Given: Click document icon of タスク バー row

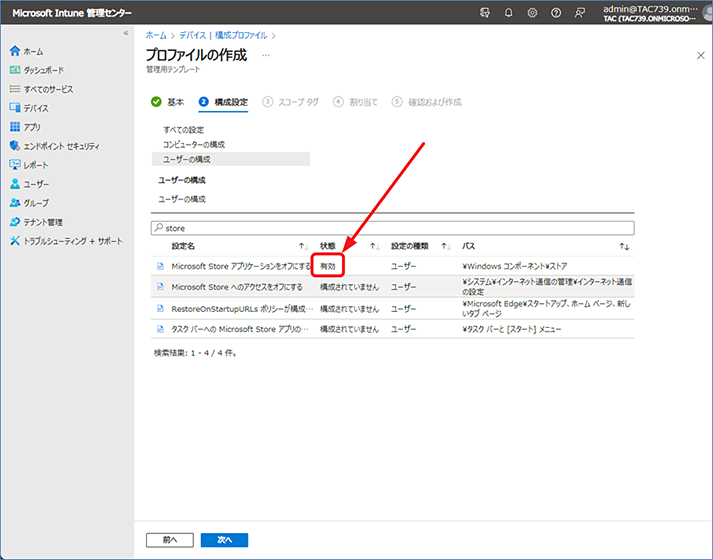Looking at the screenshot, I should [x=160, y=329].
